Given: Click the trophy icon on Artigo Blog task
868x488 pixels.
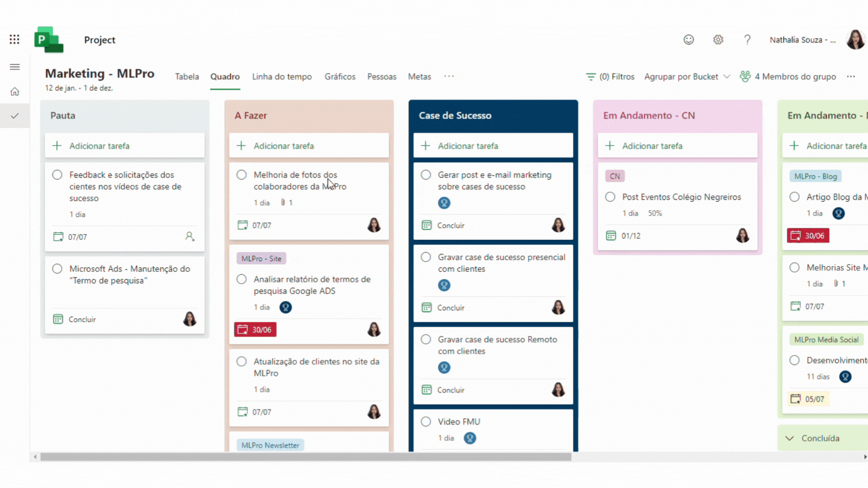Looking at the screenshot, I should coord(839,213).
